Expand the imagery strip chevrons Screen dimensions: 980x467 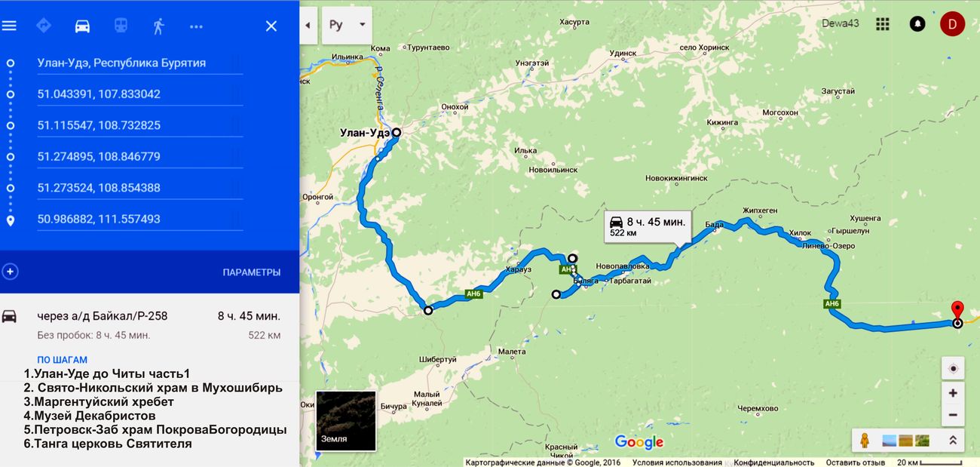tap(953, 441)
